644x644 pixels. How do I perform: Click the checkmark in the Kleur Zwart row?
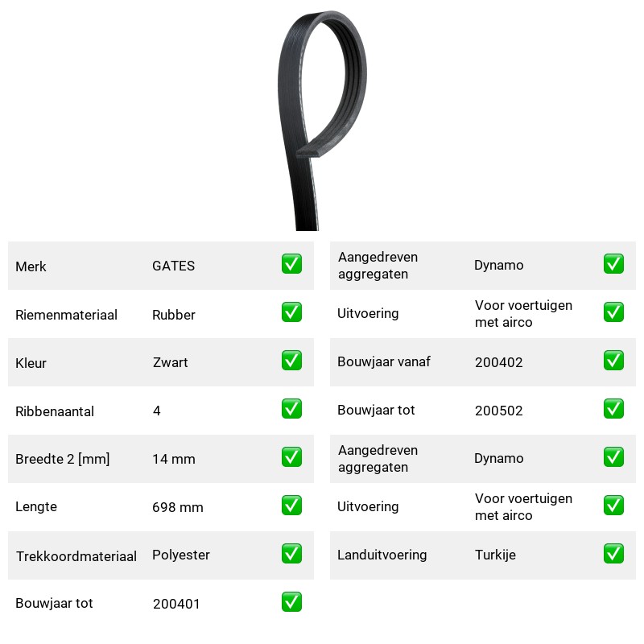[x=291, y=360]
